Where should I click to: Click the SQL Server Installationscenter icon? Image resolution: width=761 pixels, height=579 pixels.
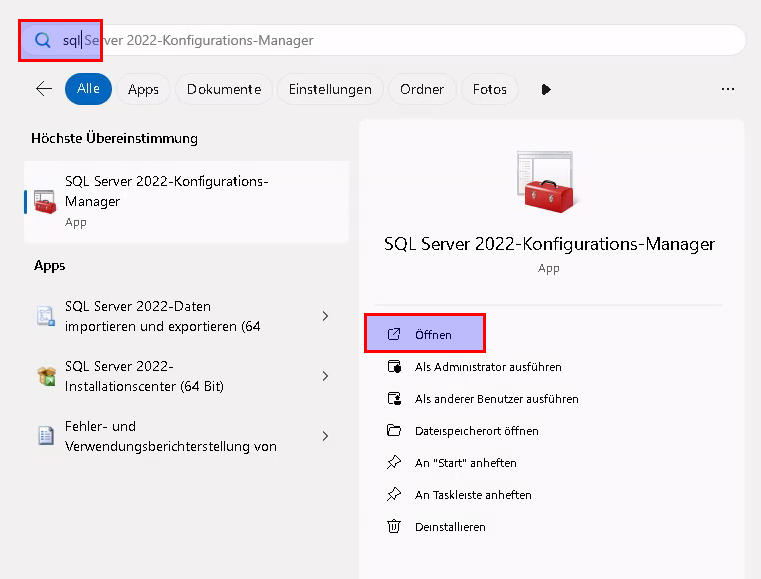pos(45,376)
